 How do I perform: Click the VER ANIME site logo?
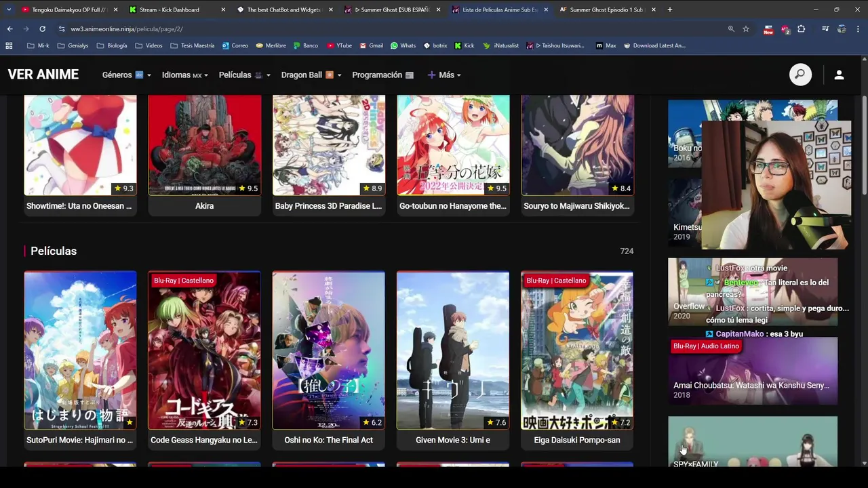(x=43, y=75)
